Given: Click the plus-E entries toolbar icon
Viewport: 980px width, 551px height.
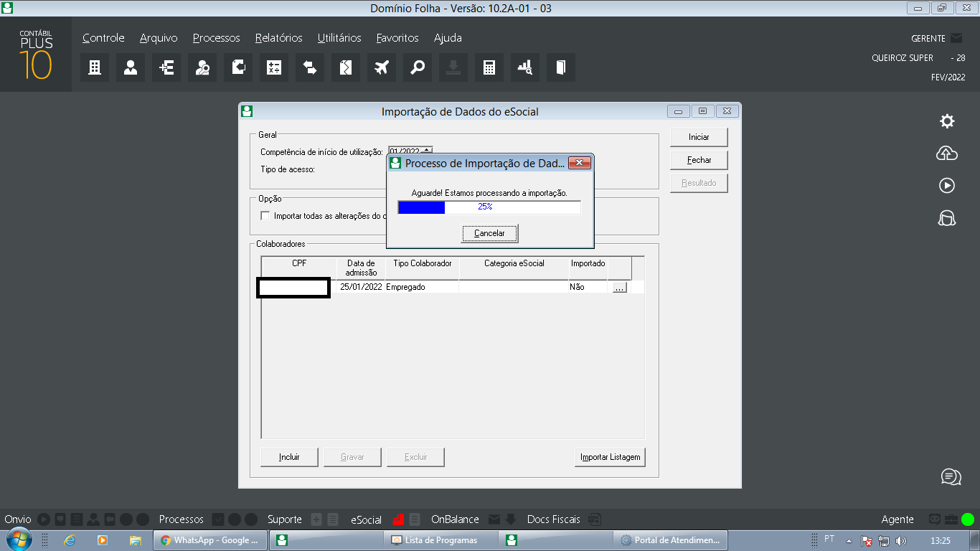Looking at the screenshot, I should 166,67.
